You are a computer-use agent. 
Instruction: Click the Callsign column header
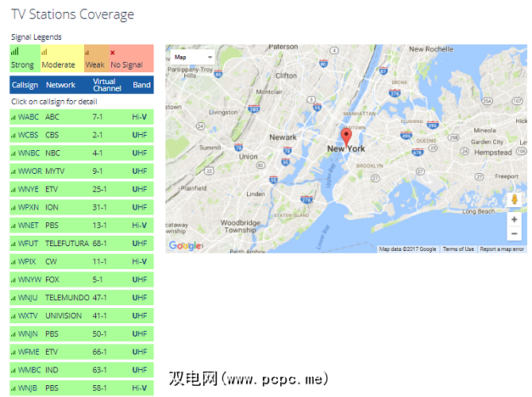(x=25, y=85)
